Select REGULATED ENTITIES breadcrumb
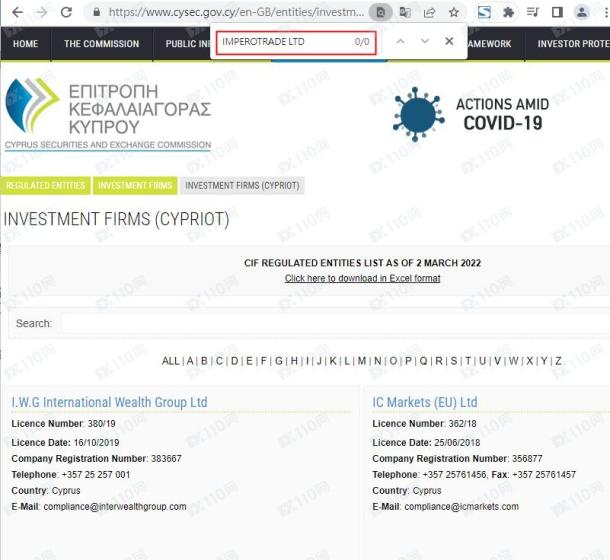Screen dimensions: 610x560 (46, 186)
